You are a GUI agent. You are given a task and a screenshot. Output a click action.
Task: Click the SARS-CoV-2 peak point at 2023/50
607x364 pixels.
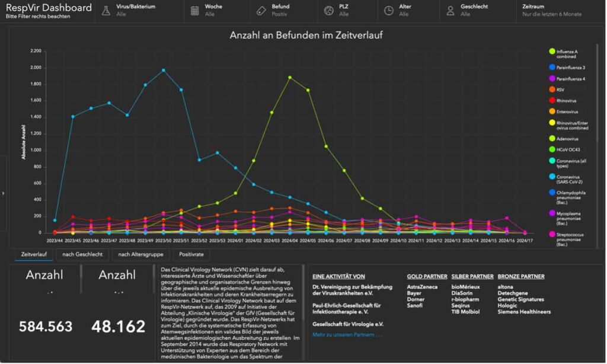coord(164,71)
